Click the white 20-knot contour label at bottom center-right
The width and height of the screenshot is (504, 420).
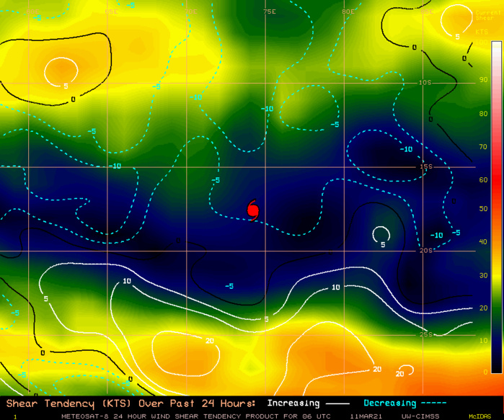tap(376, 369)
